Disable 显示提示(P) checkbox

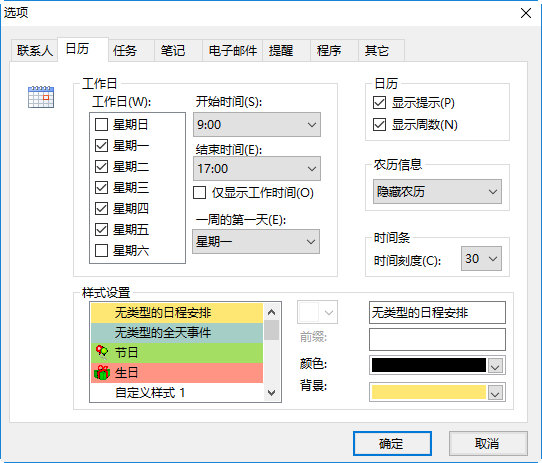tap(379, 103)
